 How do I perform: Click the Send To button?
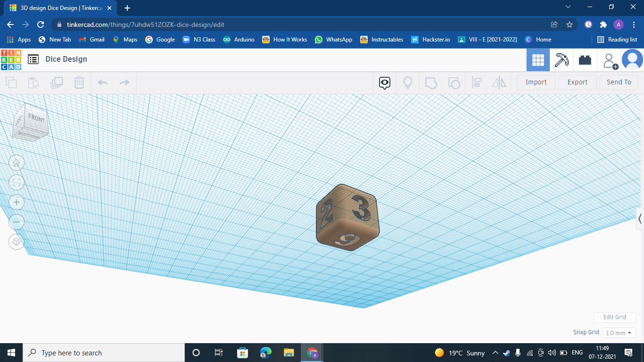point(619,82)
